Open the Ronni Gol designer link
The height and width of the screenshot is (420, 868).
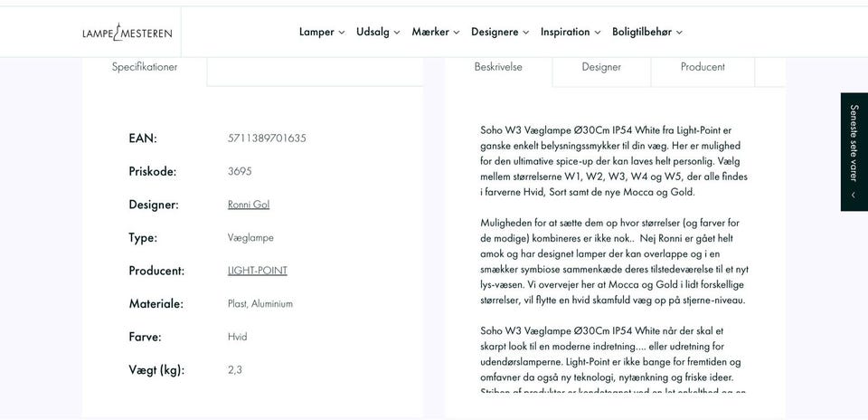click(249, 205)
